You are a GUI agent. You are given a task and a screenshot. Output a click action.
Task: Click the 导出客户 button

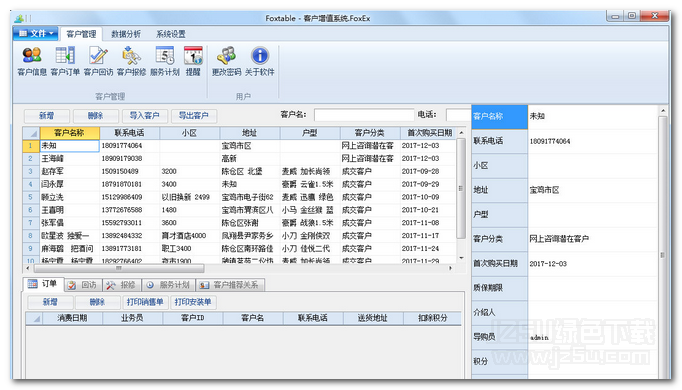(194, 116)
